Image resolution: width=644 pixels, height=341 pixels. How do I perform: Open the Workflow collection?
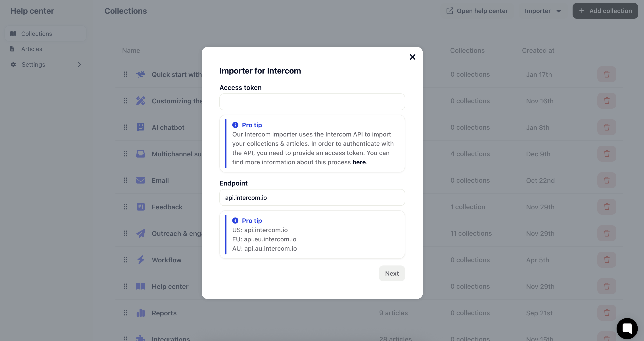click(x=167, y=260)
